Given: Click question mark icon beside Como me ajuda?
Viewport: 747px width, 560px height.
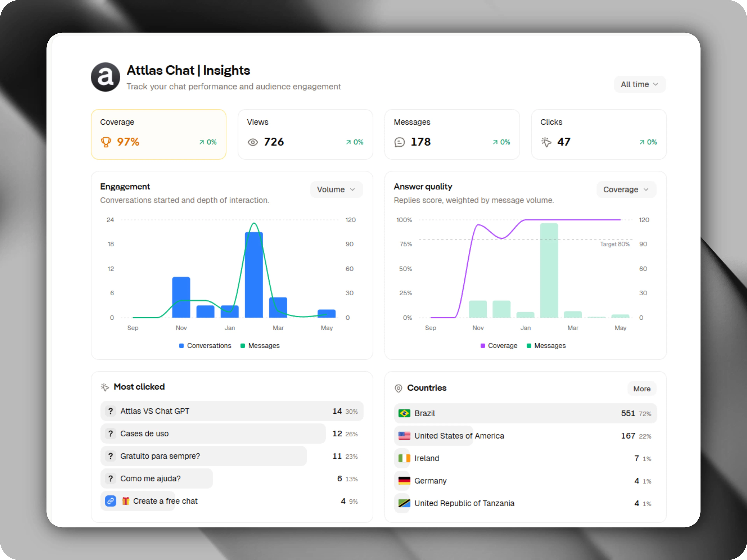Looking at the screenshot, I should 110,479.
